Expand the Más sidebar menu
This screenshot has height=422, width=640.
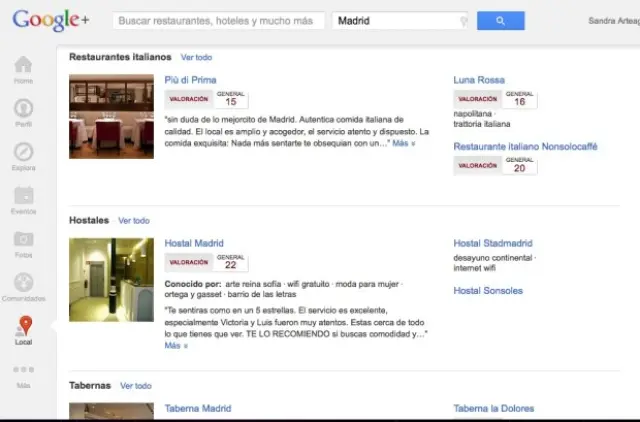pos(24,371)
